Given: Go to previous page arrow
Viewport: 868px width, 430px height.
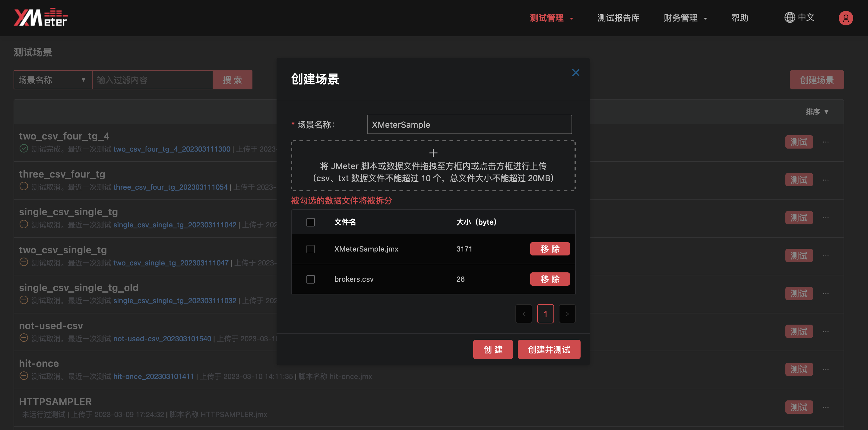Looking at the screenshot, I should pyautogui.click(x=524, y=314).
